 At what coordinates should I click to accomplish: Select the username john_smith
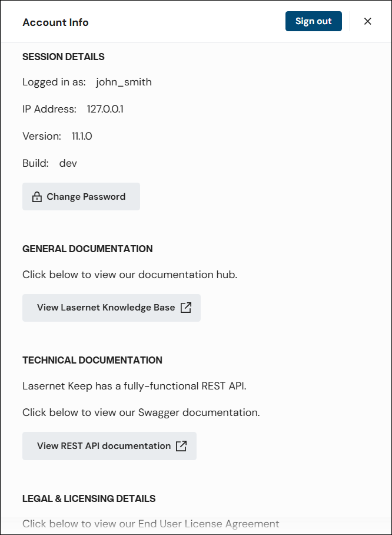tap(124, 82)
